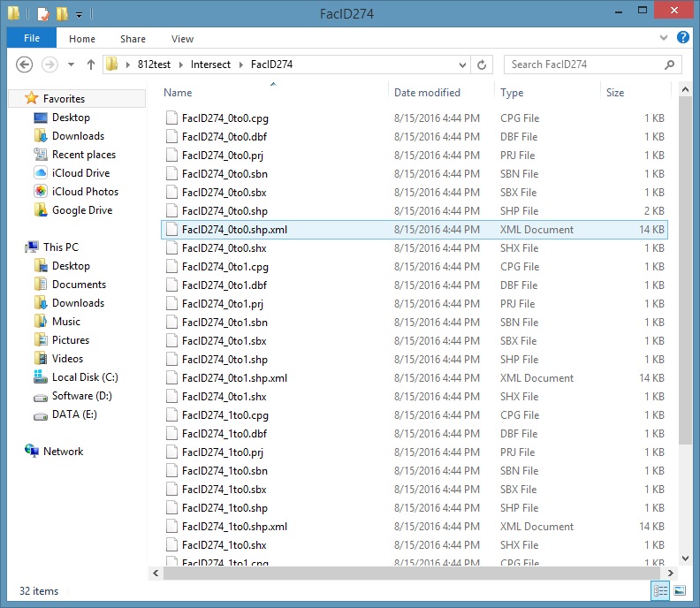
Task: Open Customize Quick Access Toolbar dropdown
Action: (79, 15)
